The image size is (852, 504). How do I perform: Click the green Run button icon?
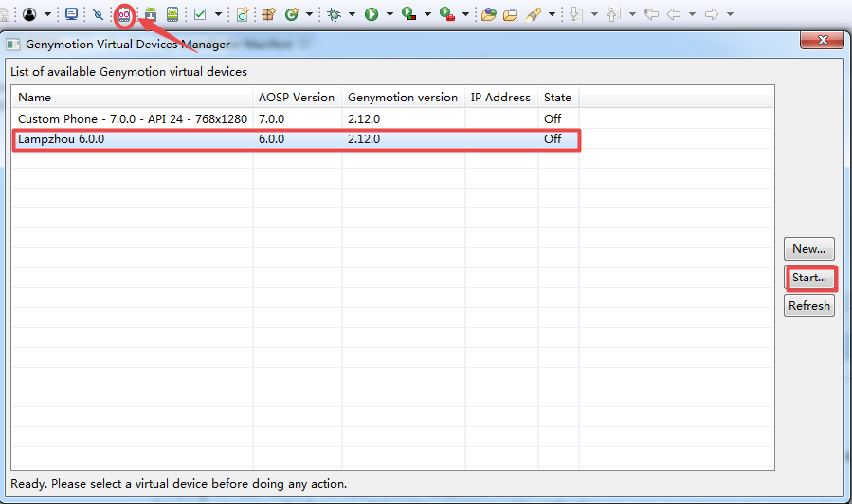point(372,14)
